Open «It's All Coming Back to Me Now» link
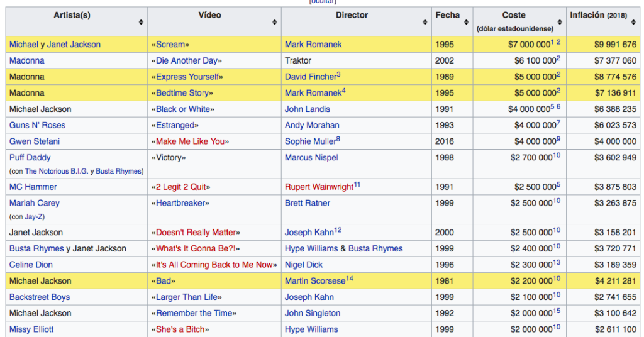This screenshot has height=337, width=644. pyautogui.click(x=214, y=265)
